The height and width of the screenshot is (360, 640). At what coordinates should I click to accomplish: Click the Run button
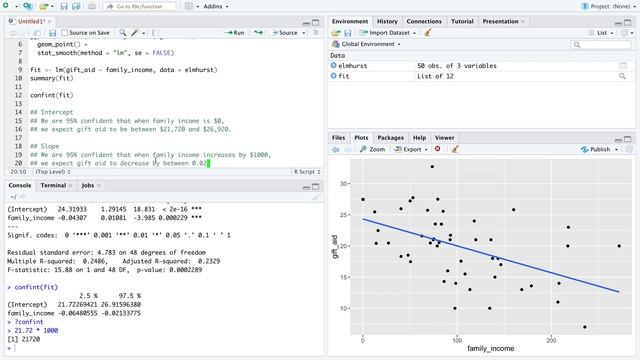point(235,33)
